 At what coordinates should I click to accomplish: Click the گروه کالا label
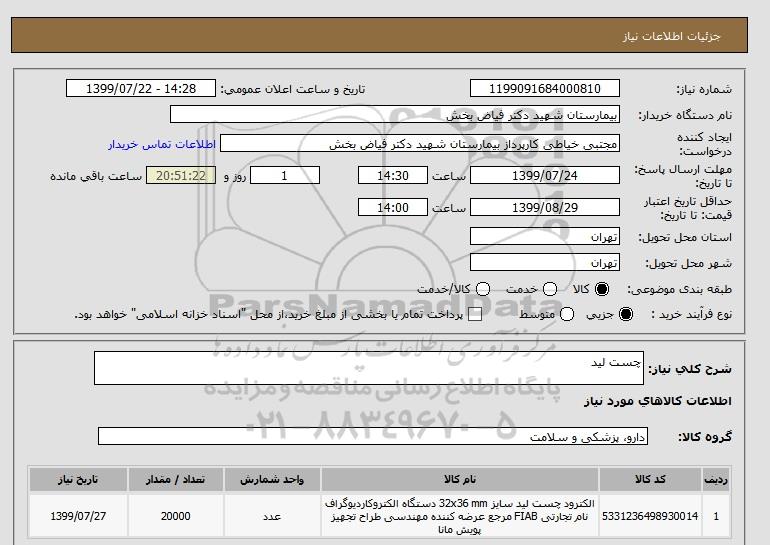point(705,436)
